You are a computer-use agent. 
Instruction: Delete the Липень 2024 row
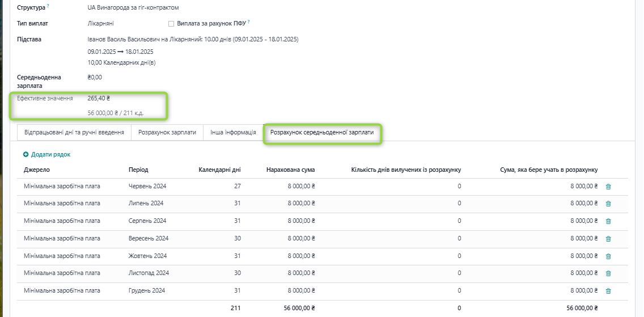608,204
